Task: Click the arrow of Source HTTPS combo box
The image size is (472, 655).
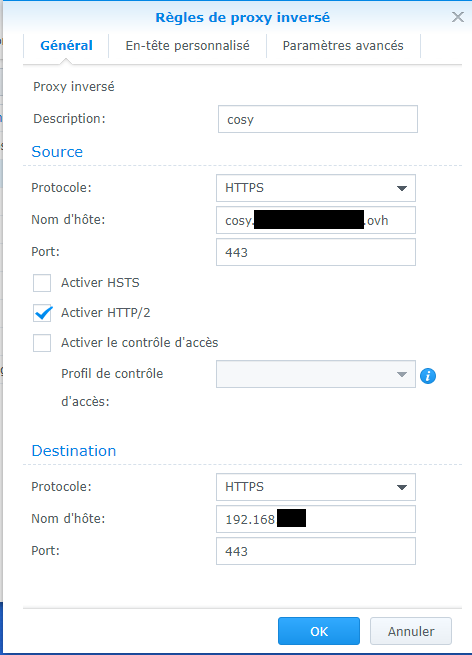Action: click(402, 188)
